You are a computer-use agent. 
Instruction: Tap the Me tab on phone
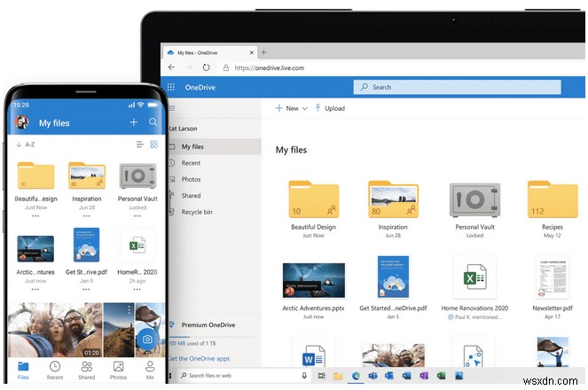(x=150, y=370)
